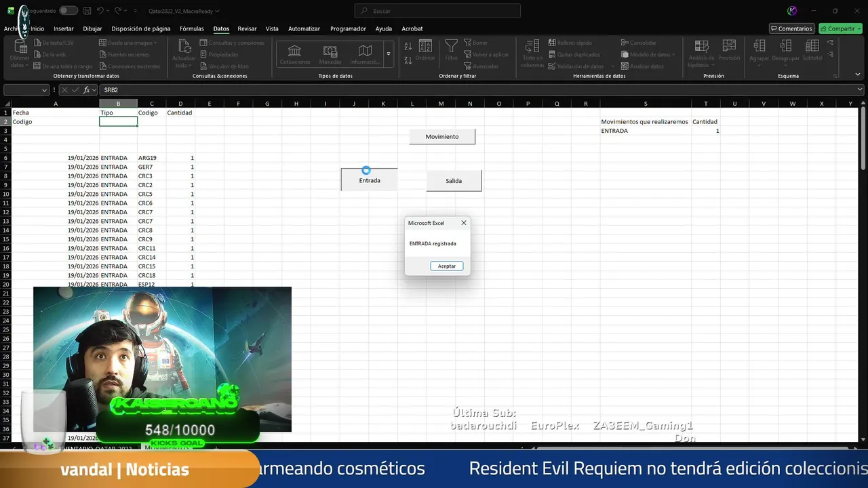Image resolution: width=868 pixels, height=488 pixels.
Task: Open the Comentarios button
Action: tap(791, 28)
